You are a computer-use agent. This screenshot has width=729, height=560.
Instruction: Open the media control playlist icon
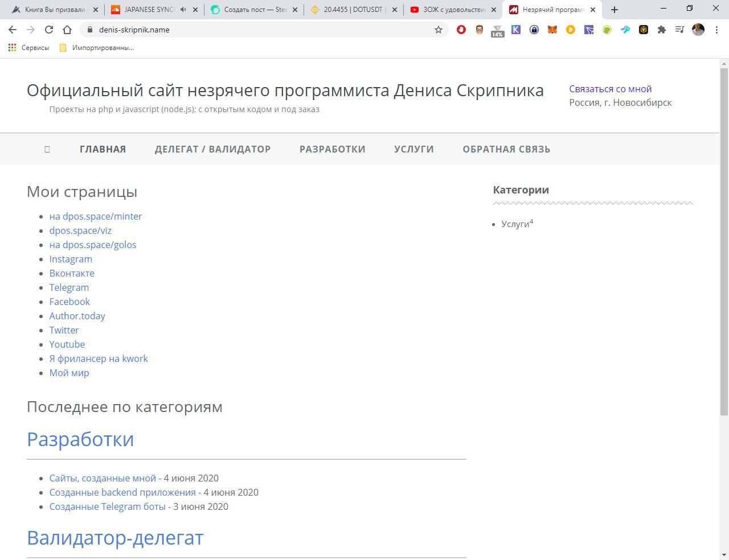(679, 30)
